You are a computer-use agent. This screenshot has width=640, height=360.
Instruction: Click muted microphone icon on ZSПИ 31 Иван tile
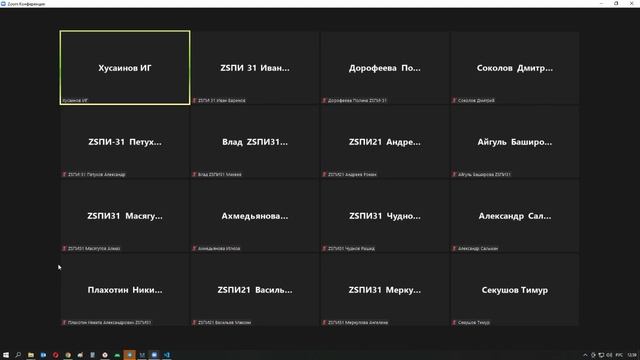(x=194, y=100)
